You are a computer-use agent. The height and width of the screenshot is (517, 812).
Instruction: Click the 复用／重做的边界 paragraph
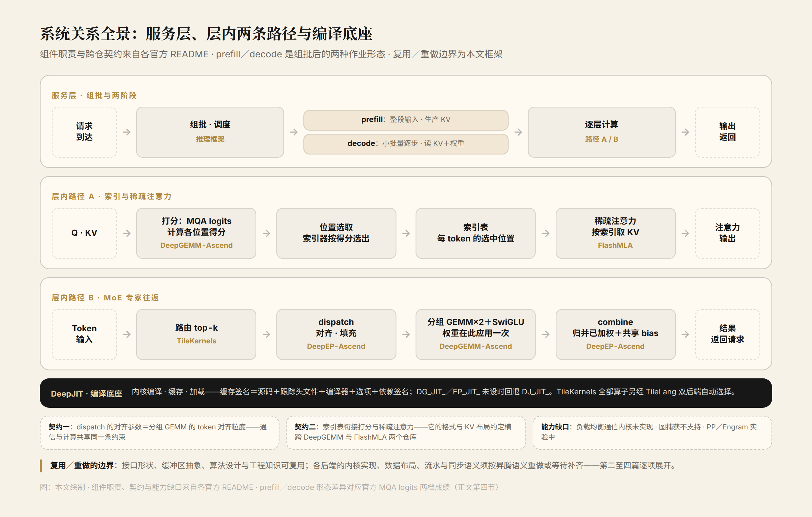(x=364, y=465)
